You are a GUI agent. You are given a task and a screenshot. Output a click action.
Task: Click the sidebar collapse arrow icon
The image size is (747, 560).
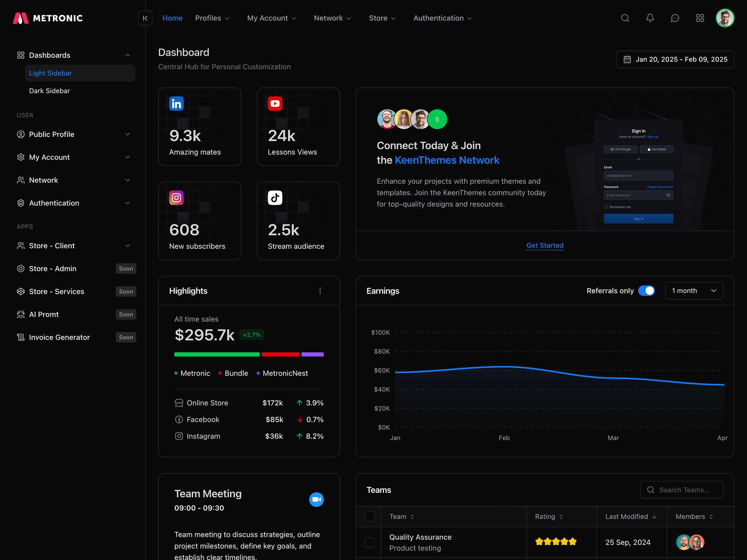(145, 18)
